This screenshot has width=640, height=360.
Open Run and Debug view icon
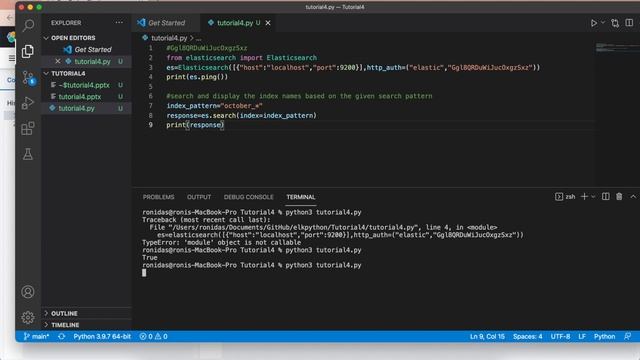click(28, 103)
